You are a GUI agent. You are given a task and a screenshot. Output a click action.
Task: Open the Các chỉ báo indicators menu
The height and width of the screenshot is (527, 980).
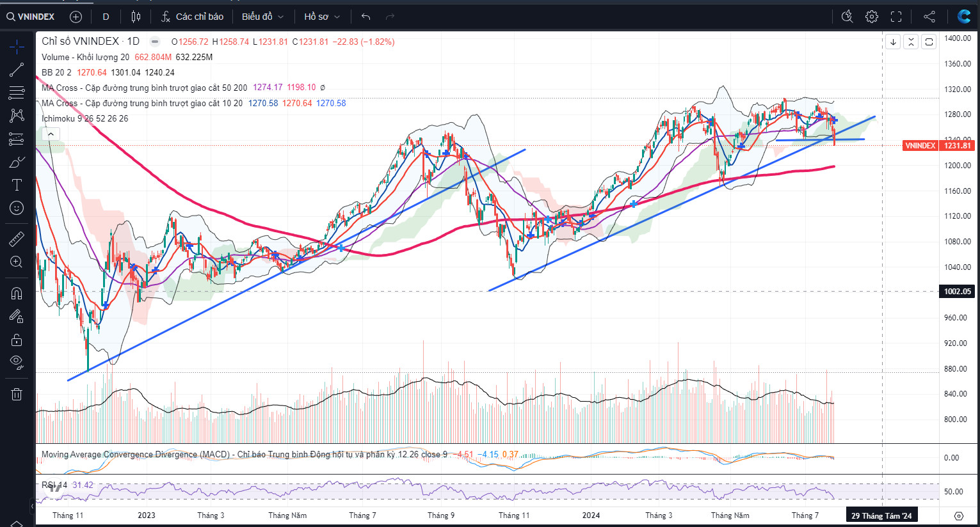point(192,17)
